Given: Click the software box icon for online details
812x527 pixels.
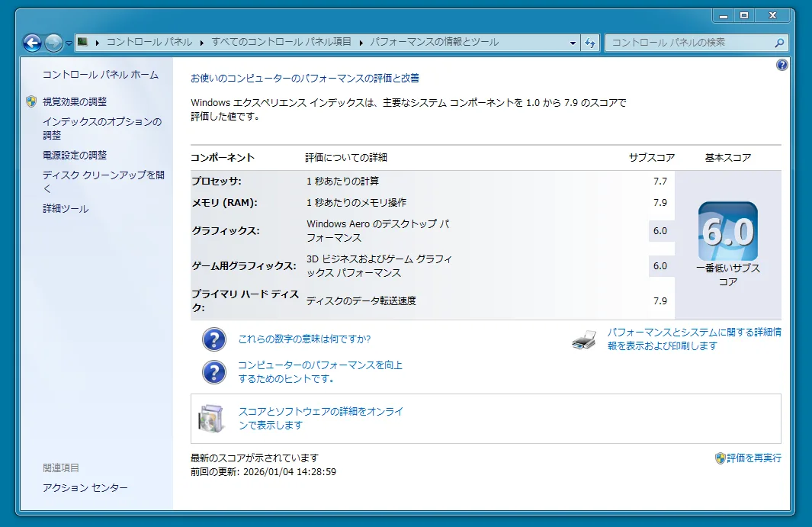Looking at the screenshot, I should click(x=211, y=419).
